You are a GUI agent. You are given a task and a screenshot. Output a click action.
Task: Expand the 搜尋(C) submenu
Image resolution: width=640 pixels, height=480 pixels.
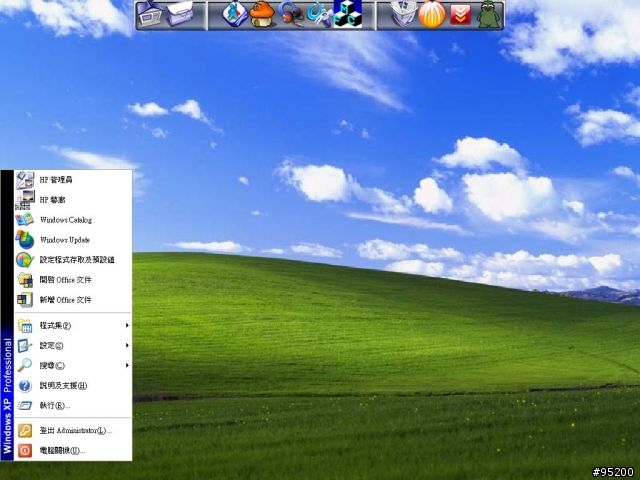(73, 365)
